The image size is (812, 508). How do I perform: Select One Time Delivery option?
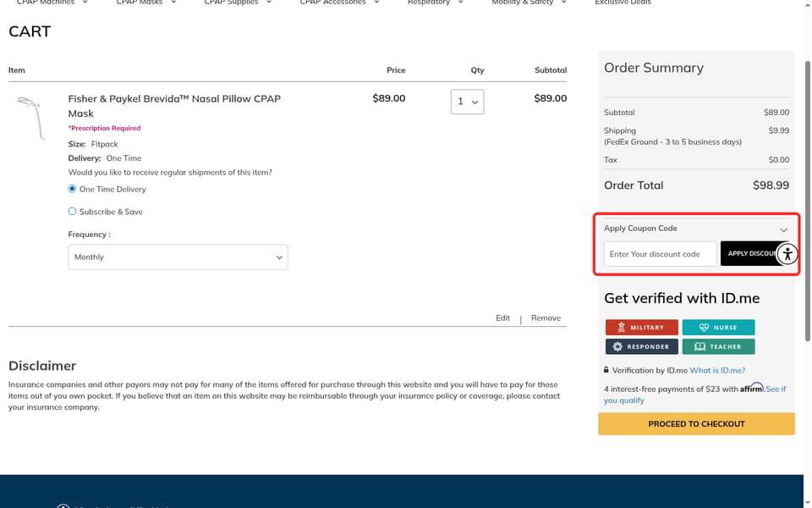click(x=72, y=189)
